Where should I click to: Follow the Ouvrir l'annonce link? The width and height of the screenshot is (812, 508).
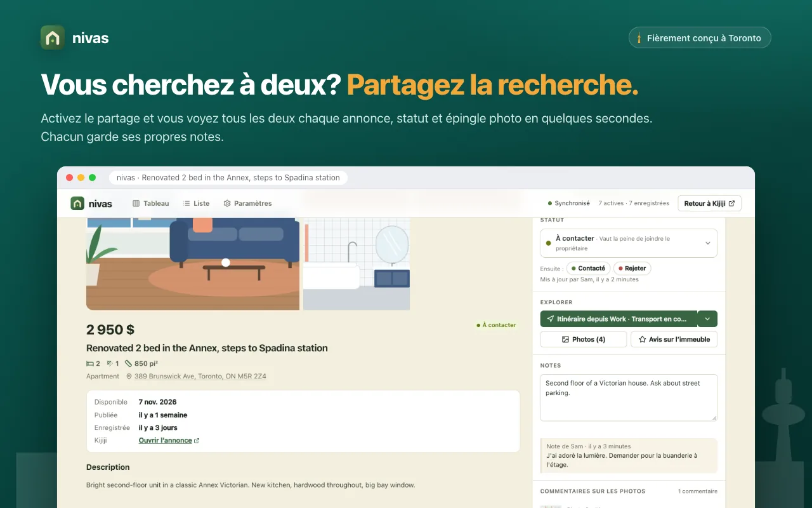[x=169, y=441]
